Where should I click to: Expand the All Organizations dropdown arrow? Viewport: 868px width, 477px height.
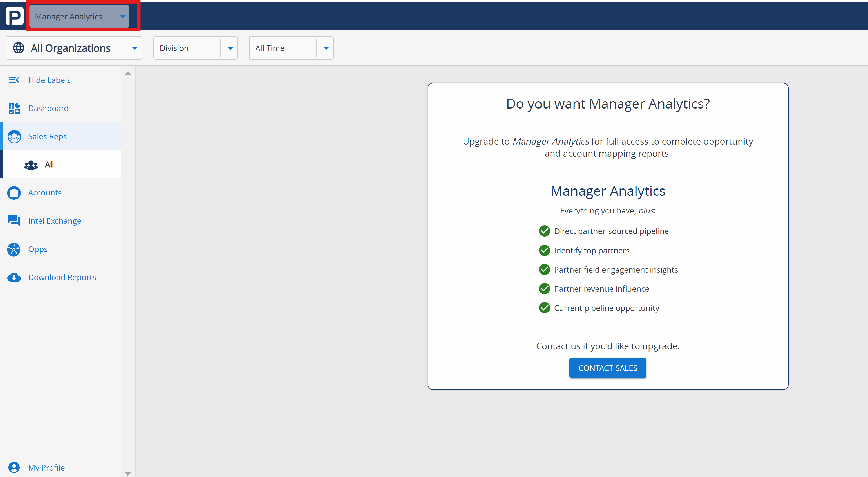pyautogui.click(x=135, y=48)
